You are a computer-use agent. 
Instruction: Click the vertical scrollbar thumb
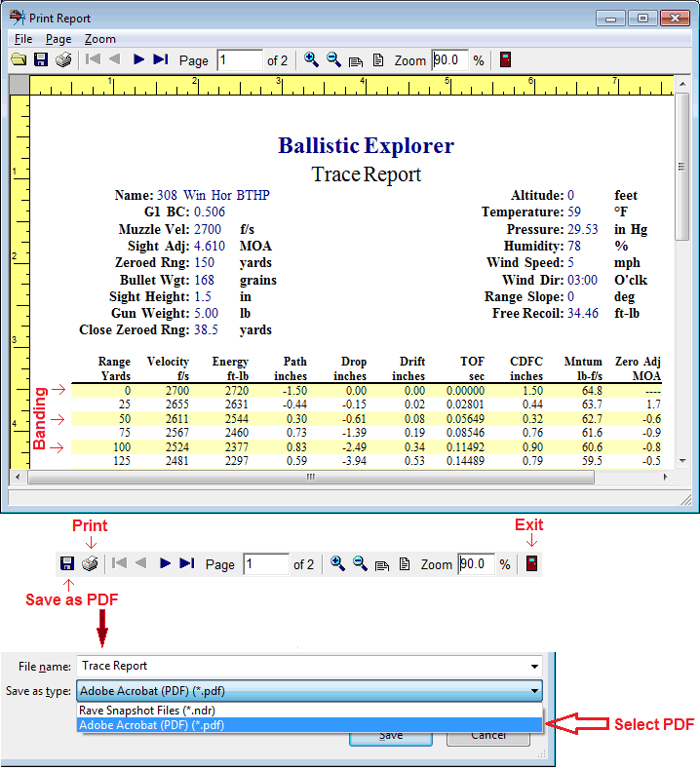click(682, 167)
